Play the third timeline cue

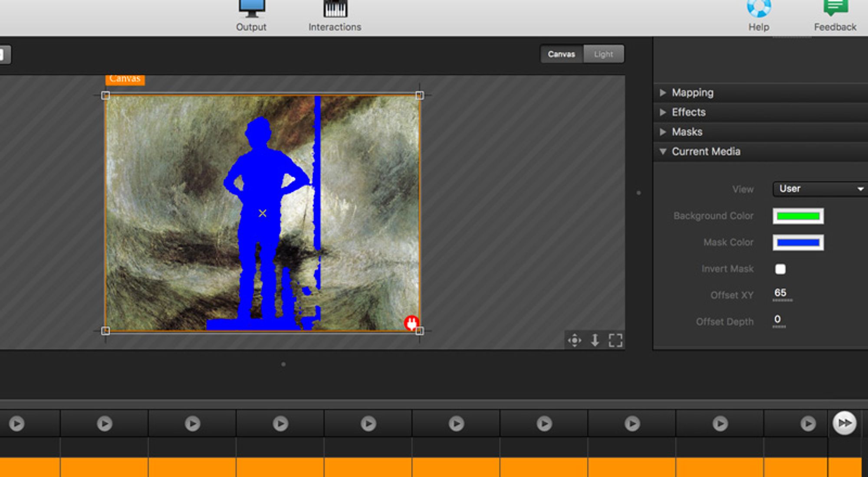(x=192, y=423)
